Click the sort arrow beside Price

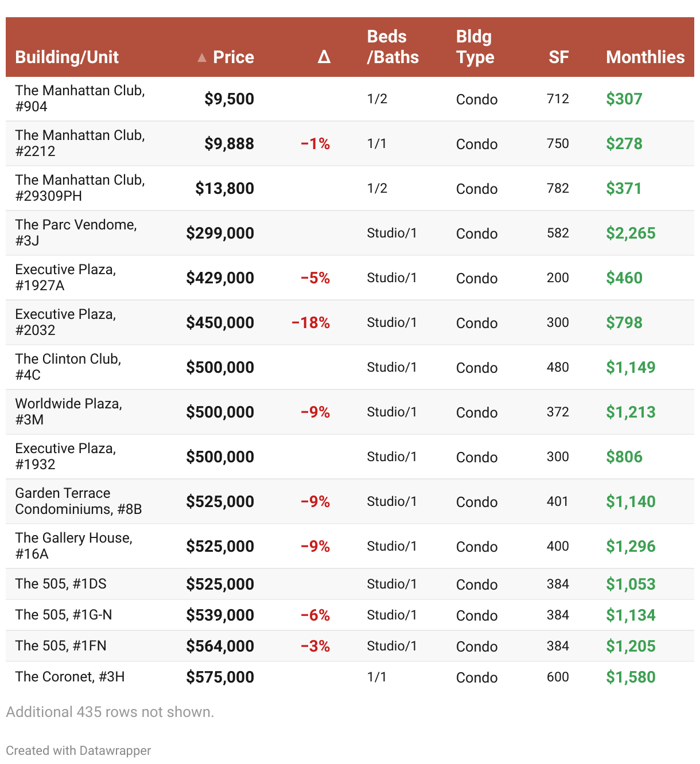[x=202, y=57]
